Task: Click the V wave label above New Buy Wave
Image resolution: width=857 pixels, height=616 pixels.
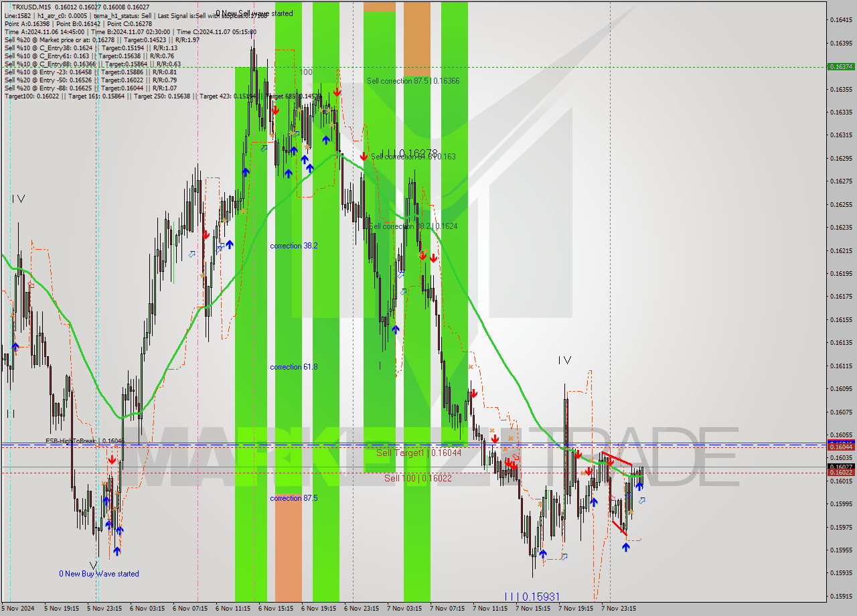Action: [94, 565]
